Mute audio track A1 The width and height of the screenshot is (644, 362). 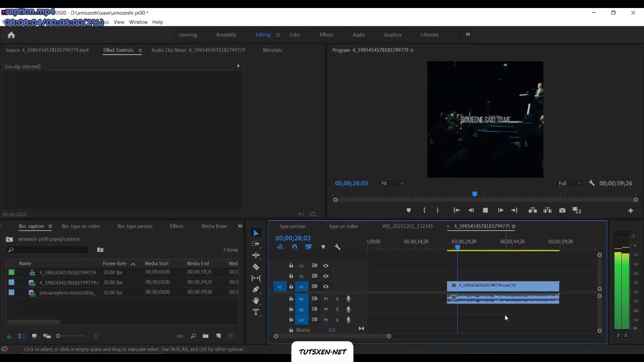coord(325,299)
